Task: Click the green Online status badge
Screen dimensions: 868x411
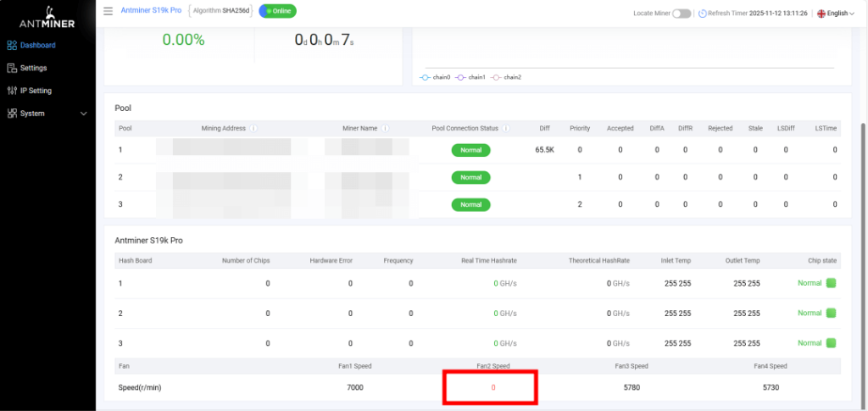Action: (x=278, y=11)
